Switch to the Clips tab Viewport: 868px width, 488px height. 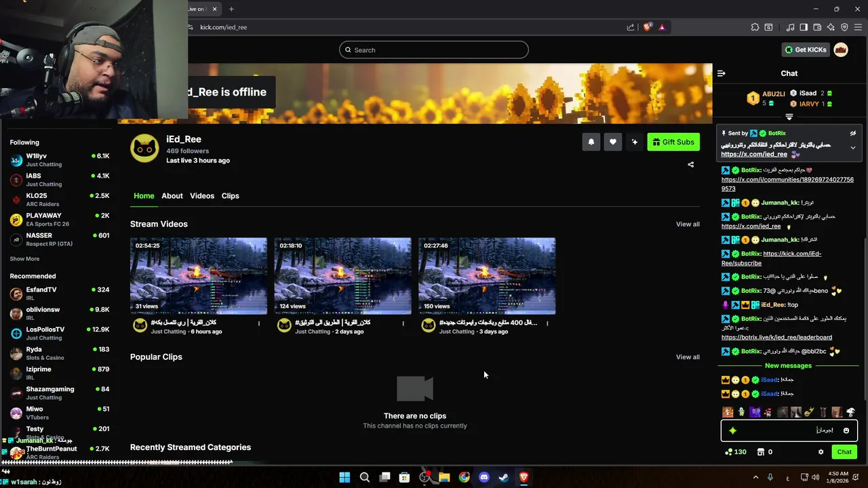[231, 196]
